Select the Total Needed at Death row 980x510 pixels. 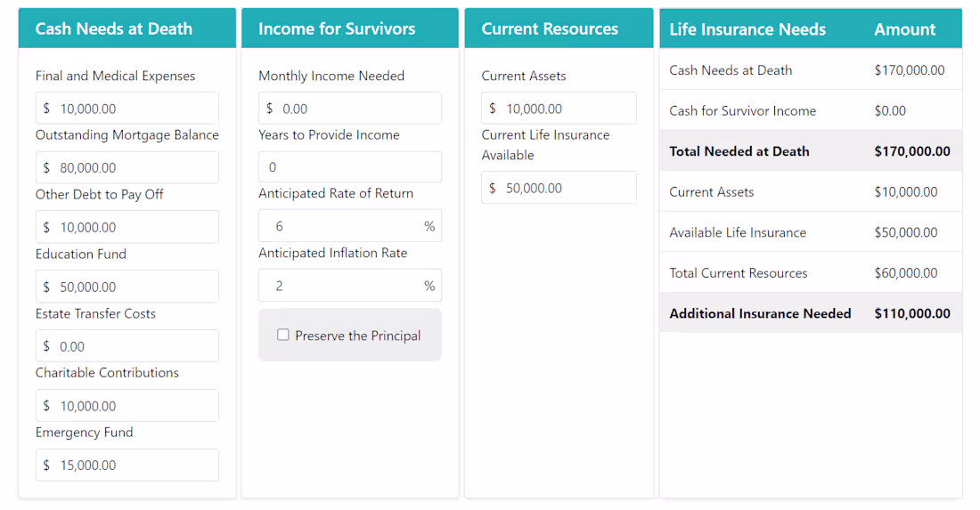point(811,151)
